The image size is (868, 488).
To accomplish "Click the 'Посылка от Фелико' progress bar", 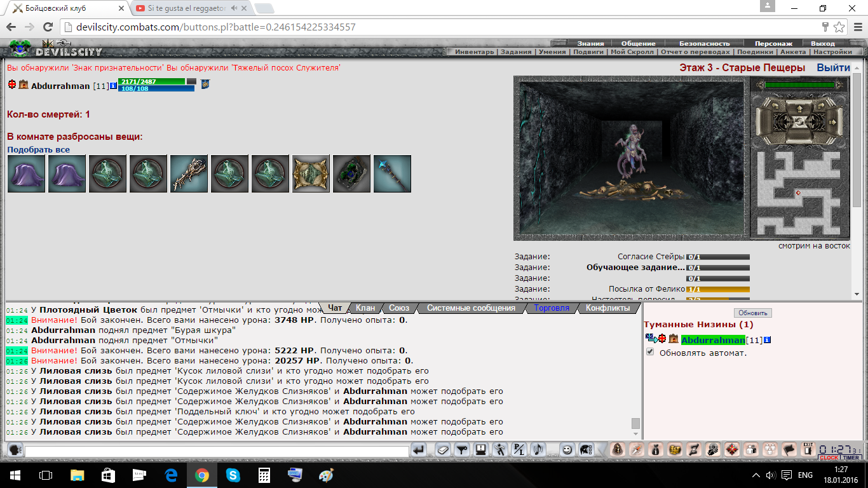I will coord(718,289).
